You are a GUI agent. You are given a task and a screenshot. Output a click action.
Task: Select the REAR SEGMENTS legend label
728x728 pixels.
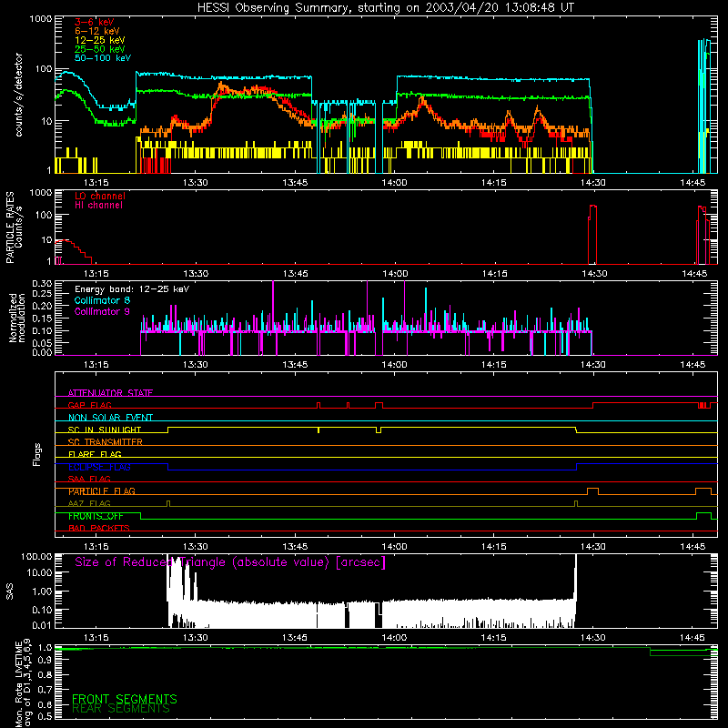coord(121,709)
